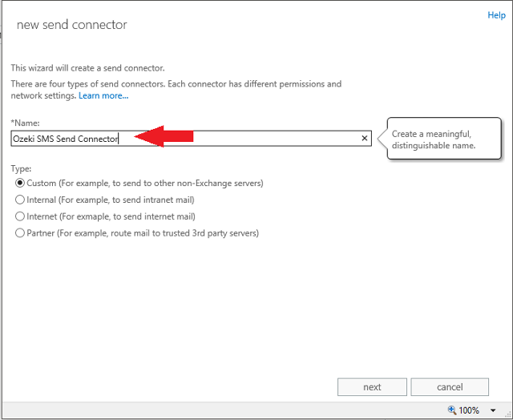
Task: Click the next button
Action: click(x=372, y=387)
